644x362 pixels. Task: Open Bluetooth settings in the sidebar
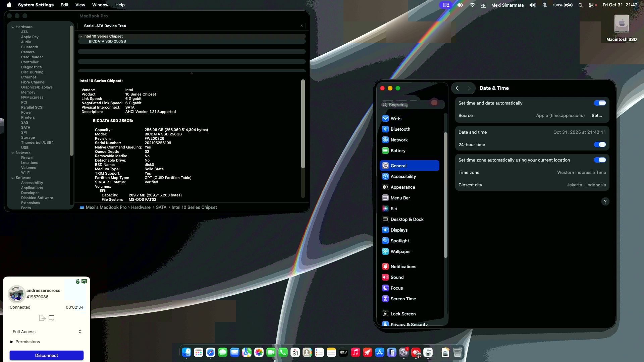[409, 129]
